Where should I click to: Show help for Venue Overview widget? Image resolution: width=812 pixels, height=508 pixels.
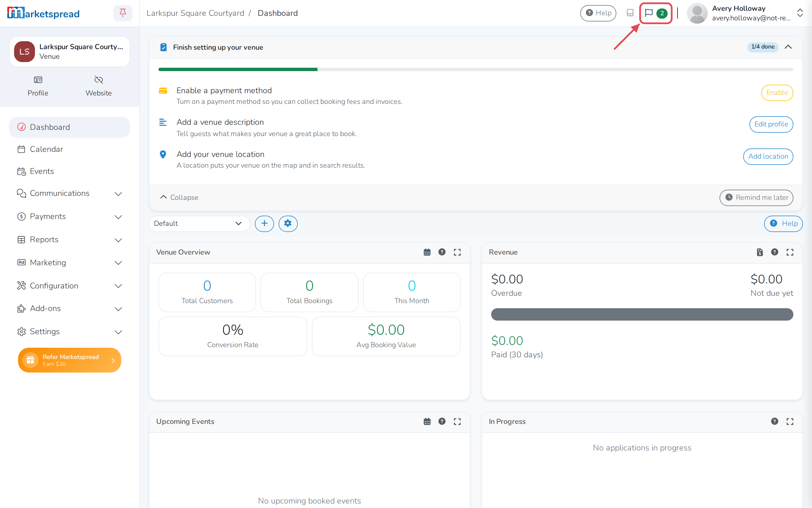tap(442, 252)
